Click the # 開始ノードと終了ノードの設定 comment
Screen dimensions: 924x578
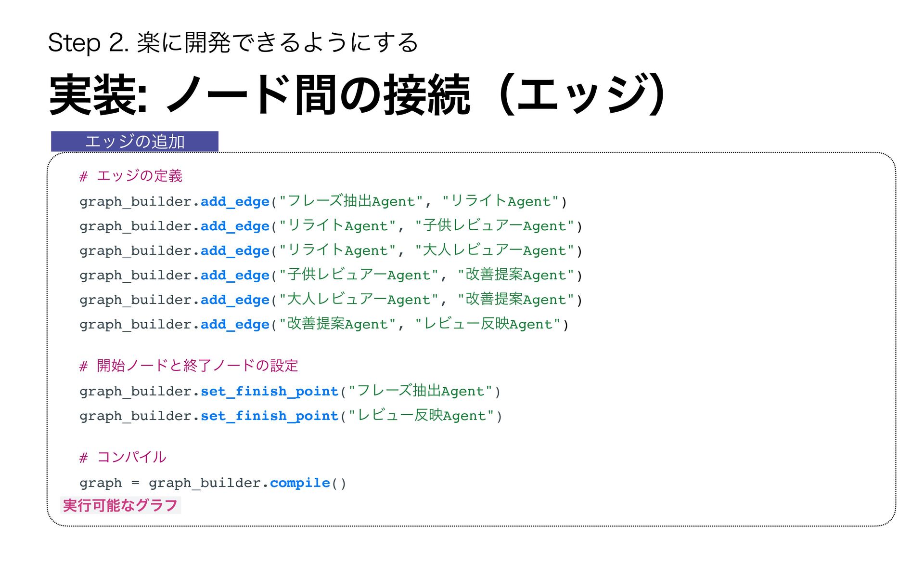189,366
